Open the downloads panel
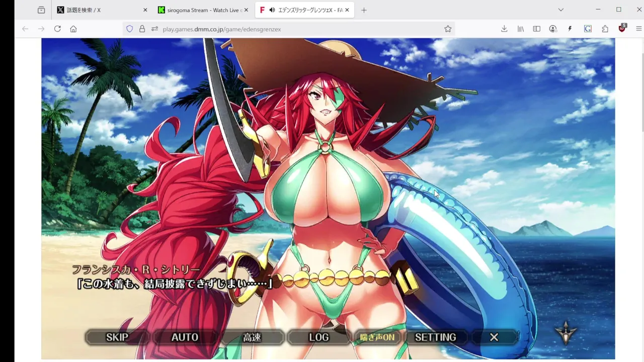This screenshot has width=644, height=362. point(504,29)
